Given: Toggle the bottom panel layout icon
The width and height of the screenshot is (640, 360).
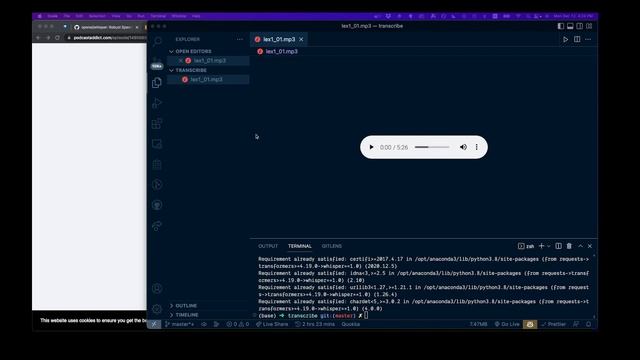Looking at the screenshot, I should pyautogui.click(x=570, y=26).
